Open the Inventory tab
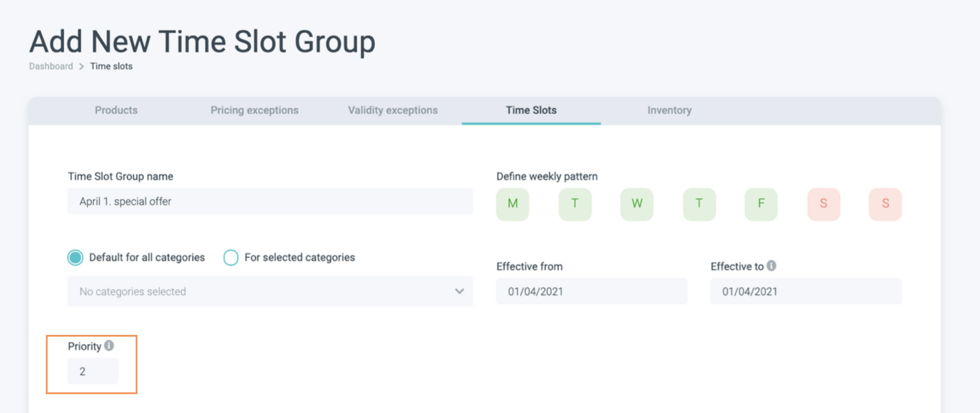980x413 pixels. point(669,110)
